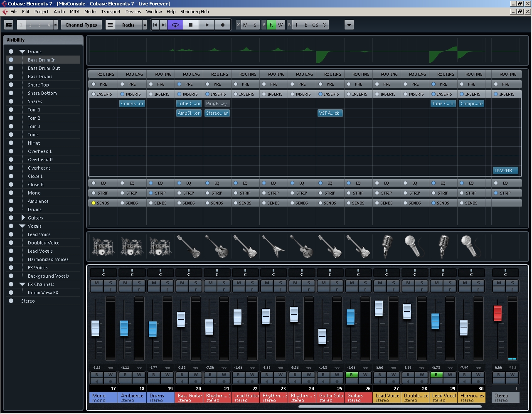532x414 pixels.
Task: Open the PingP...ay insert plugin
Action: click(217, 103)
